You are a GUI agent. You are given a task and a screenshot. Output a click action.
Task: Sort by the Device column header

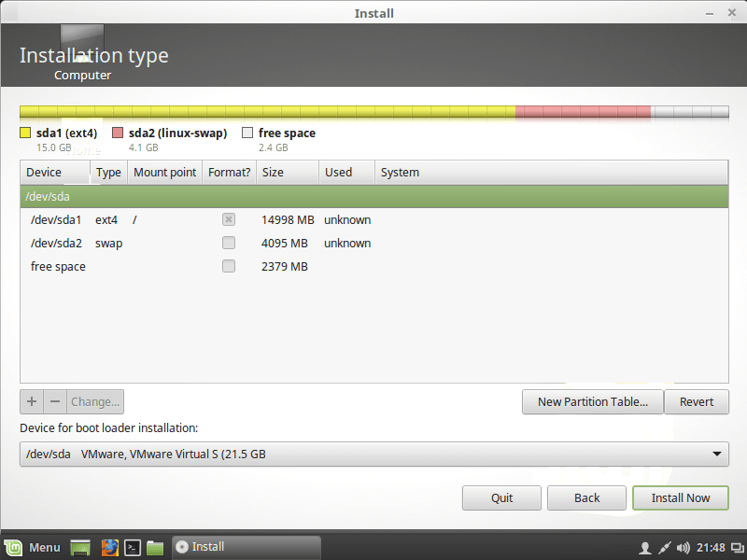[55, 173]
